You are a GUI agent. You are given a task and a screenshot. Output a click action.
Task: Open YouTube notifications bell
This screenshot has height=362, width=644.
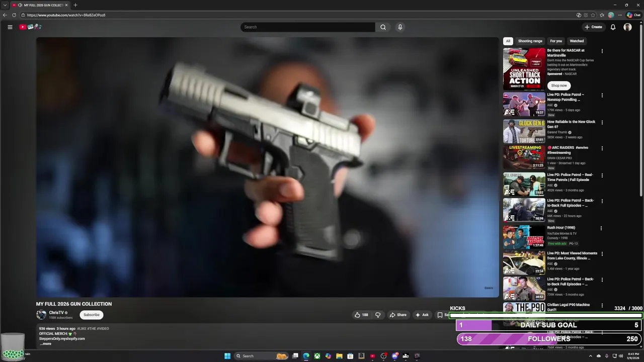click(x=613, y=27)
